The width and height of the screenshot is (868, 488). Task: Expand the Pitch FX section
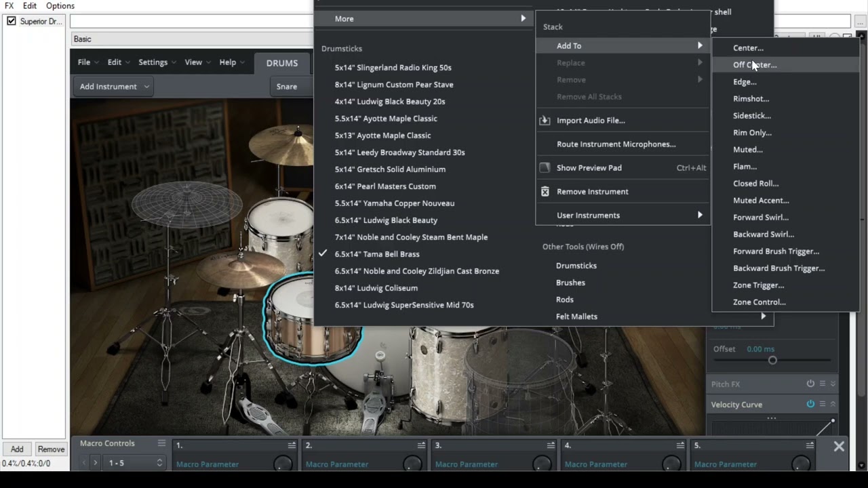point(833,384)
